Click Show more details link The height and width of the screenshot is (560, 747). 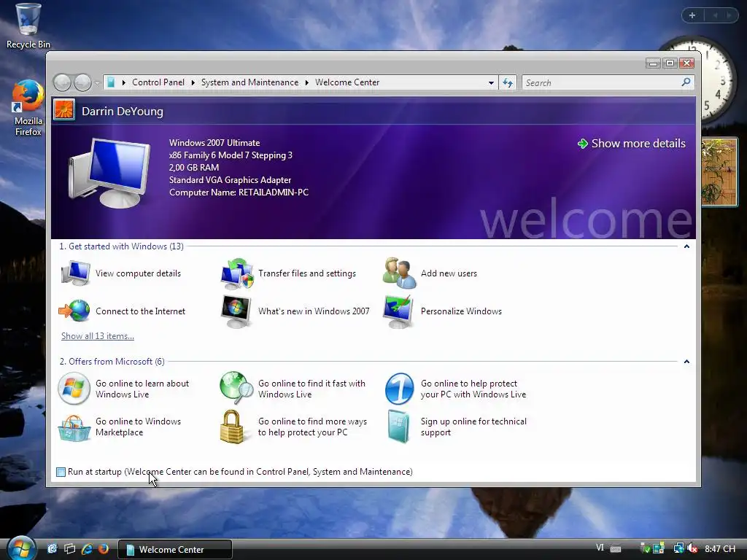(x=632, y=144)
